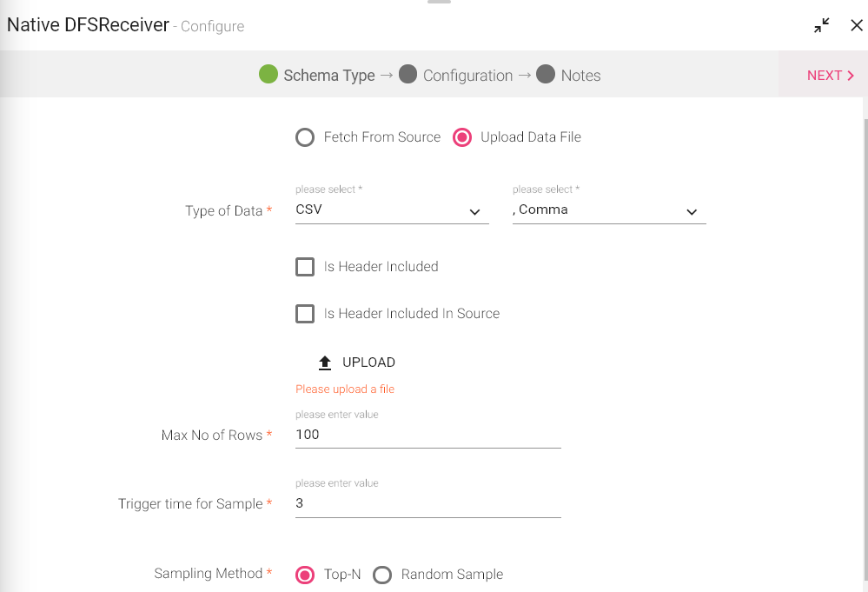Click the 'Please upload a file' message
The width and height of the screenshot is (868, 592).
tap(345, 389)
